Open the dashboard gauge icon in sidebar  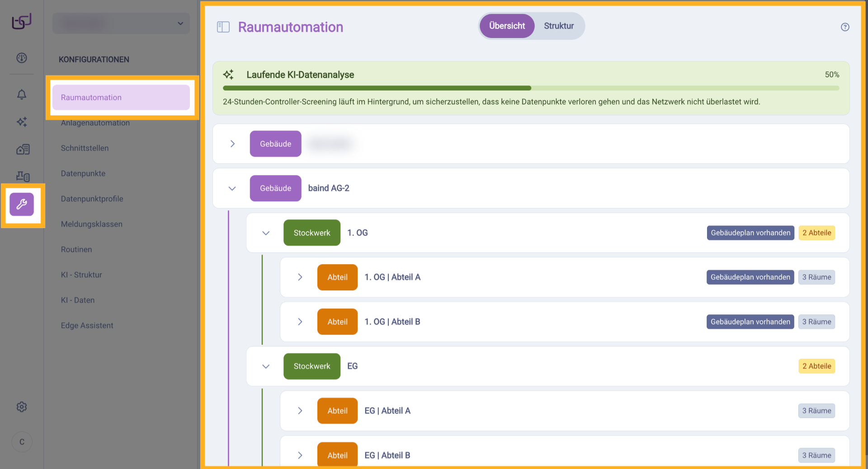click(22, 58)
